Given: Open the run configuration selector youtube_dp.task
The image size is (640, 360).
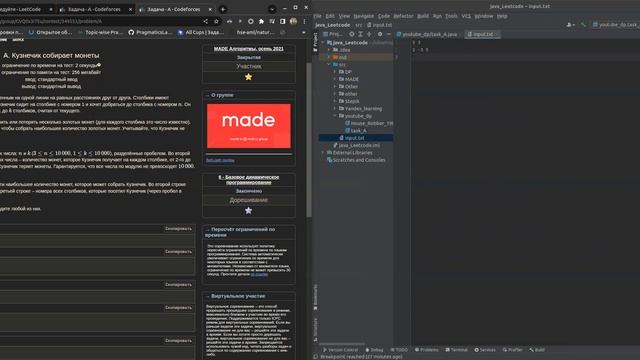Looking at the screenshot, I should [x=616, y=25].
